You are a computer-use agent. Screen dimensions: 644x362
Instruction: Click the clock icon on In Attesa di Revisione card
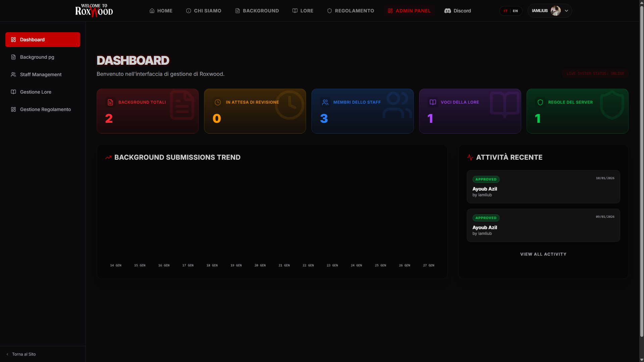(x=218, y=102)
